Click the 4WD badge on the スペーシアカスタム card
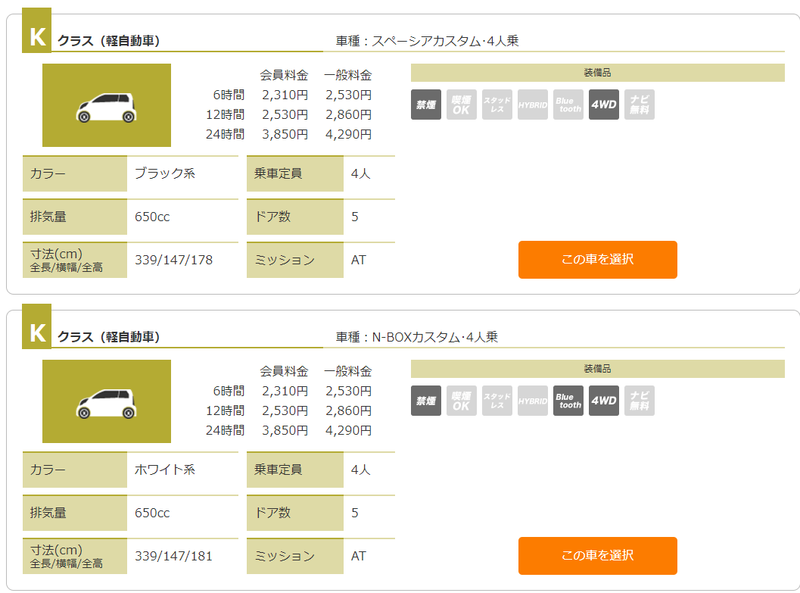 click(604, 105)
